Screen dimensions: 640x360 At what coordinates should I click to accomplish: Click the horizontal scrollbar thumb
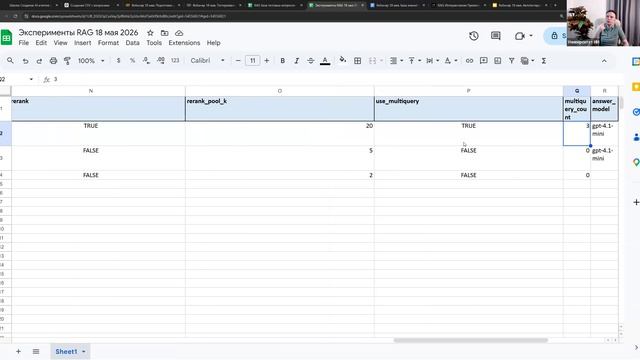[x=470, y=340]
